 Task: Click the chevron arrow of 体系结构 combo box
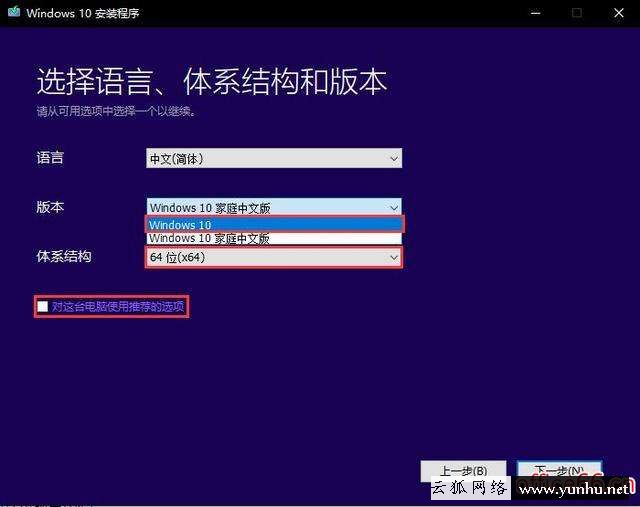pos(393,258)
